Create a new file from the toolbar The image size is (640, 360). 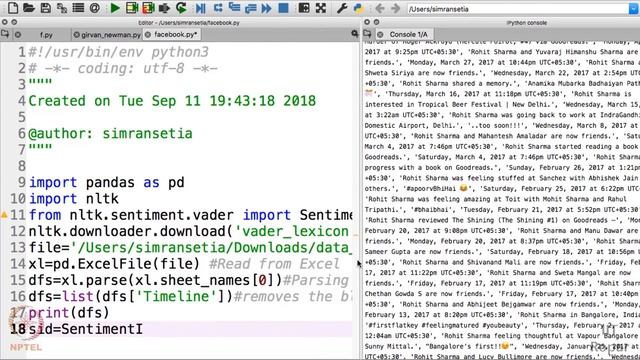13,8
